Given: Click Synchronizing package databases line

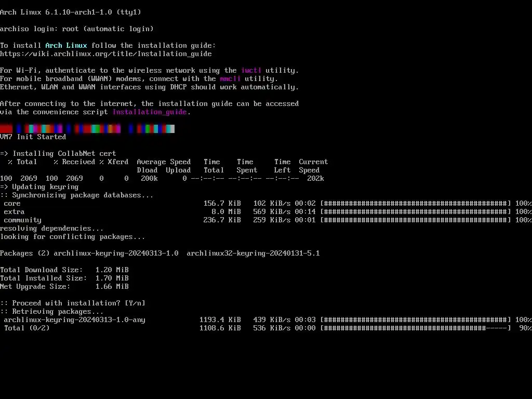Looking at the screenshot, I should pyautogui.click(x=77, y=195).
